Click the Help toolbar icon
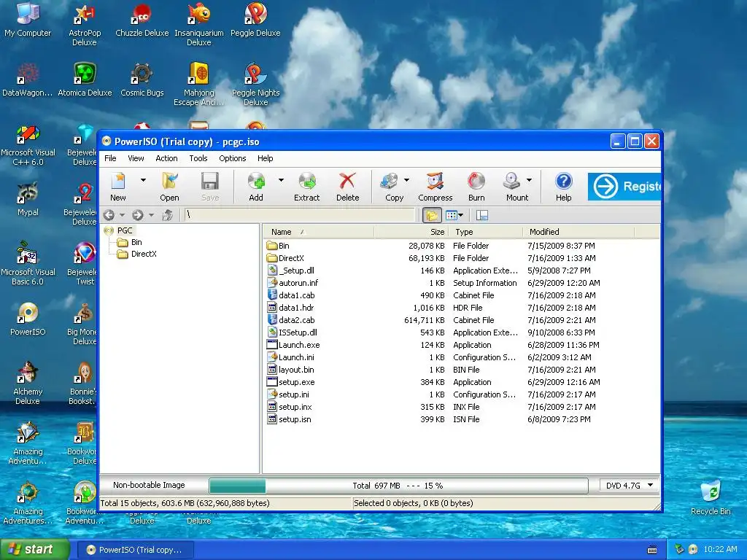This screenshot has height=560, width=747. click(563, 187)
